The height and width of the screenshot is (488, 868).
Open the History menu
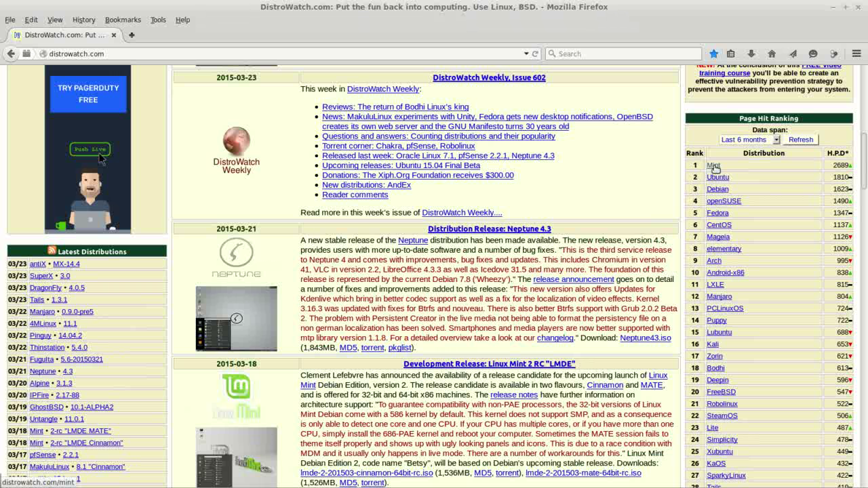(83, 20)
